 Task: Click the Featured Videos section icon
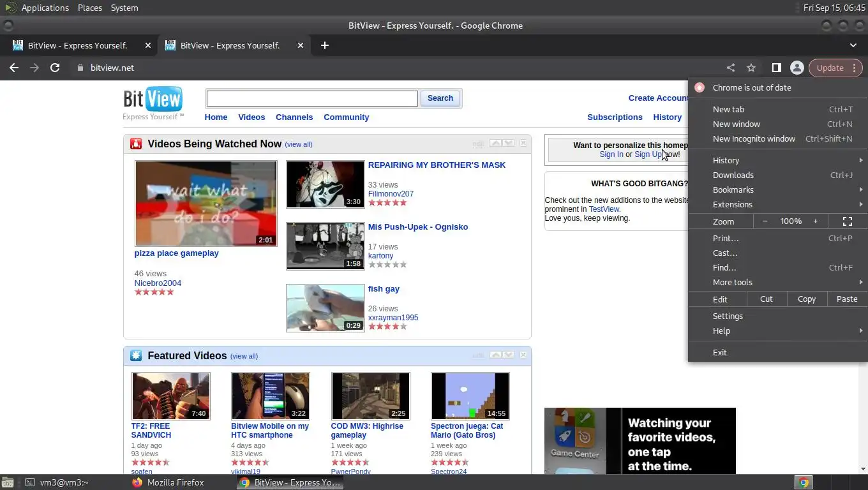[136, 355]
